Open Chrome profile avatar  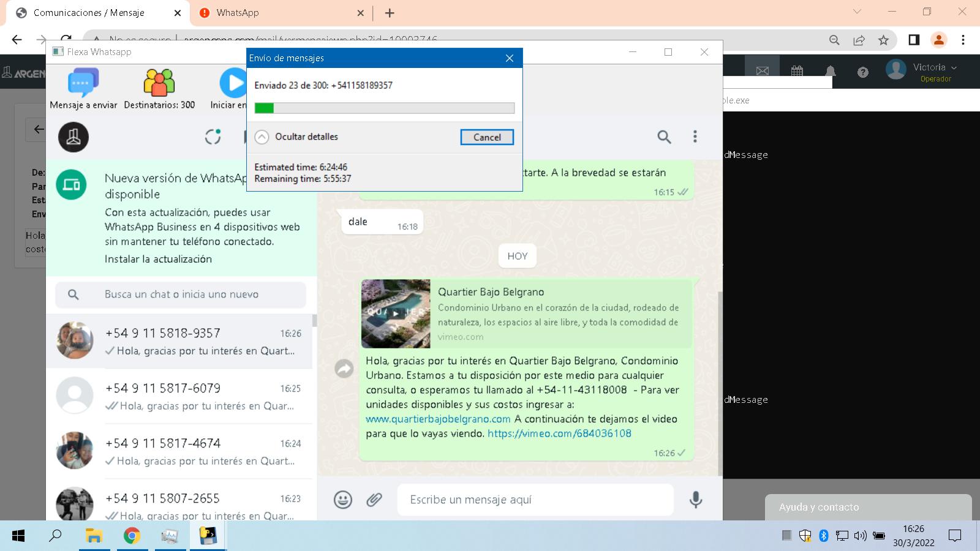[938, 40]
